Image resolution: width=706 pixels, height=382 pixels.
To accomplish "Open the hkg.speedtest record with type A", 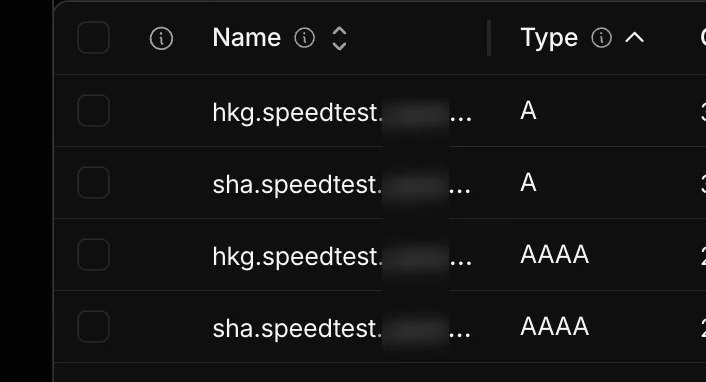I will click(342, 113).
